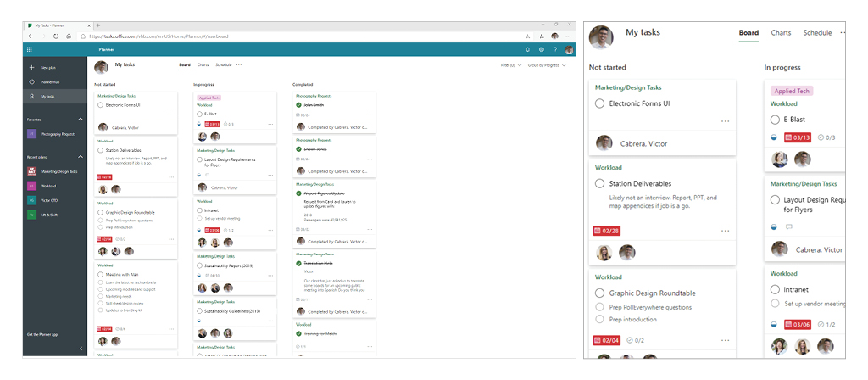Switch to Charts tab in enlarged view
Viewport: 868px width, 380px height.
pos(781,33)
